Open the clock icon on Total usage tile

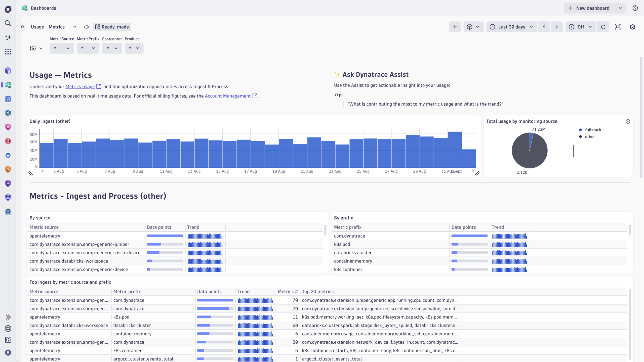click(628, 121)
